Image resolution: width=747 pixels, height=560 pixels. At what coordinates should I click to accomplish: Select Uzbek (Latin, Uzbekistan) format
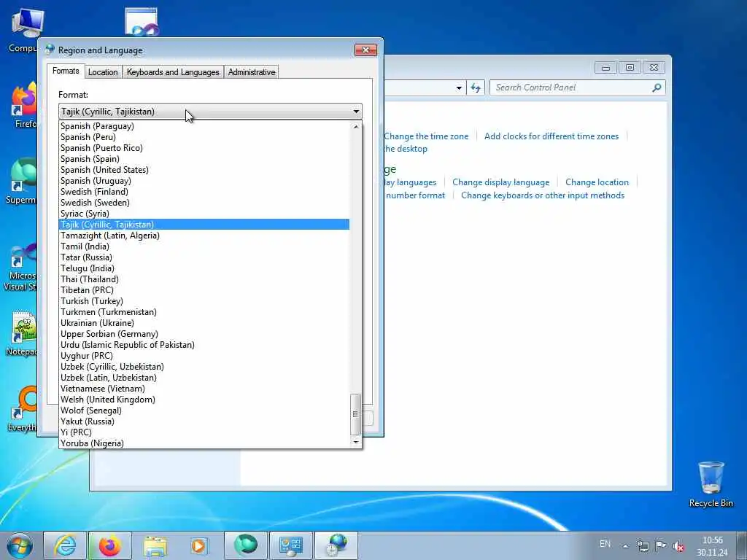pos(204,378)
